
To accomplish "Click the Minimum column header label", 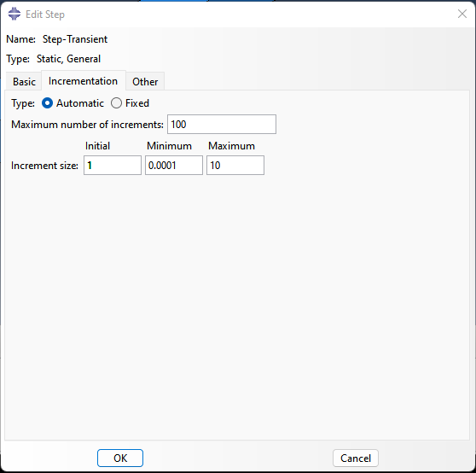I will pos(169,146).
